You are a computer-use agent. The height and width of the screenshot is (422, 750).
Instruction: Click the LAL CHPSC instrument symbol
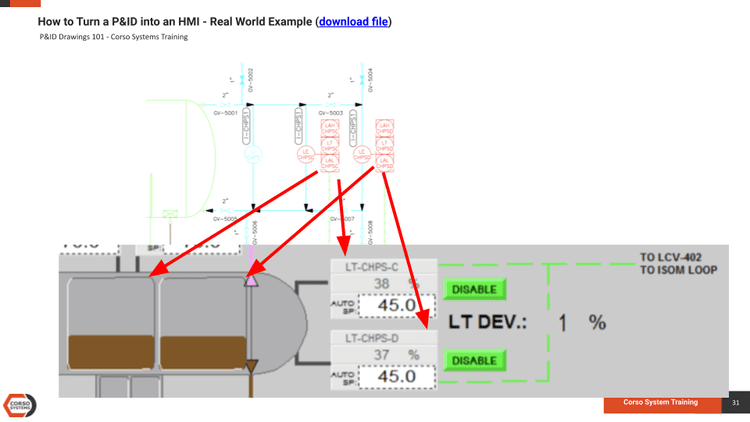[330, 163]
